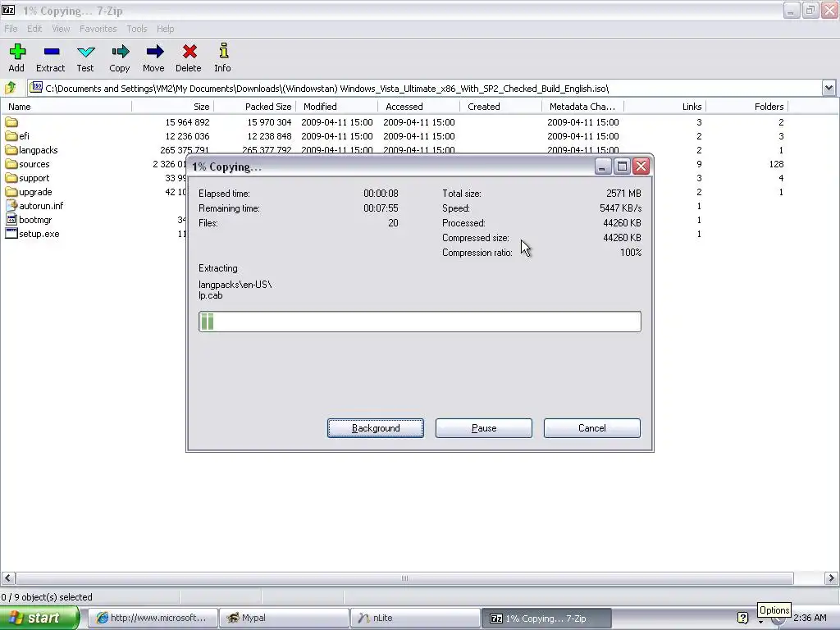The image size is (840, 630).
Task: Click the horizontal scrollbar thumb
Action: tap(404, 578)
